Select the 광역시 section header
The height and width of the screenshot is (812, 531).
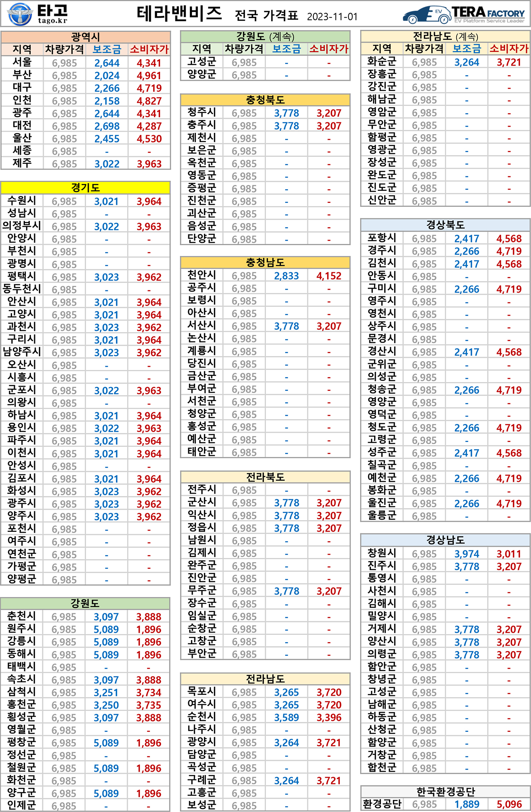click(86, 37)
